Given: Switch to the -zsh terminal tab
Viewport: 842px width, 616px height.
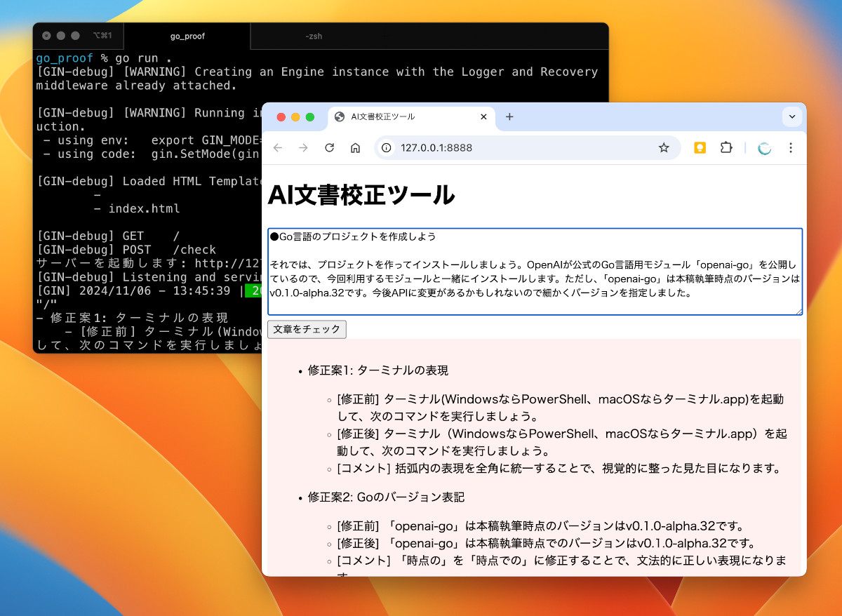Looking at the screenshot, I should tap(314, 36).
